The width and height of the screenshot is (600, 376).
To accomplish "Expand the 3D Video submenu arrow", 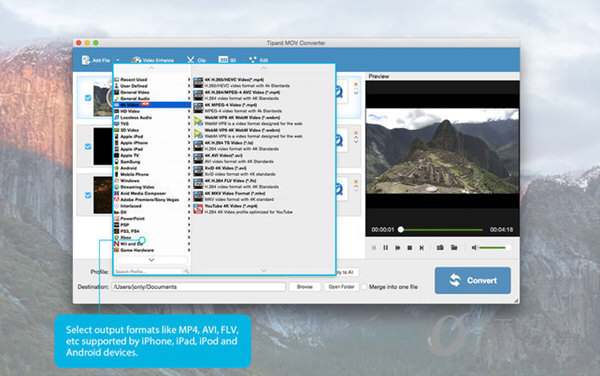I will [189, 130].
